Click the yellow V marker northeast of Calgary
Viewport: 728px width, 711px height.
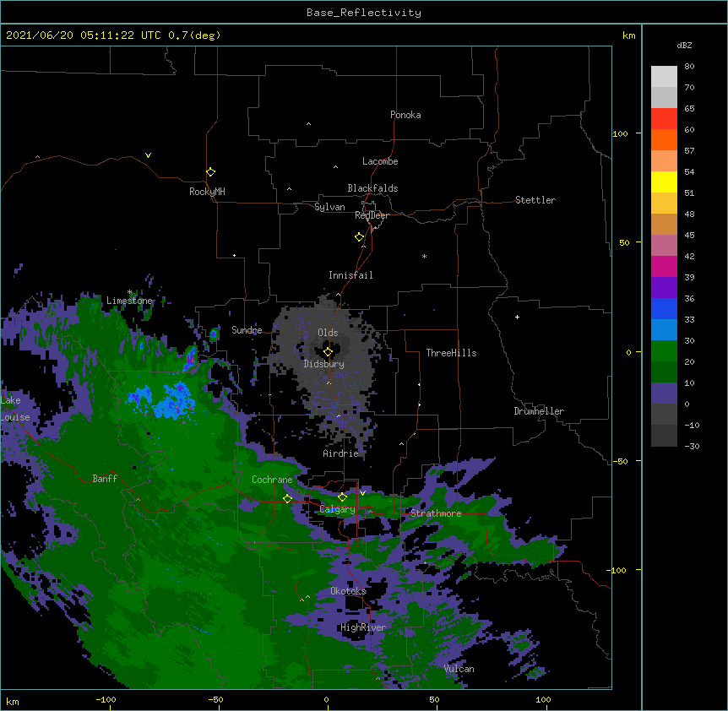pos(362,493)
